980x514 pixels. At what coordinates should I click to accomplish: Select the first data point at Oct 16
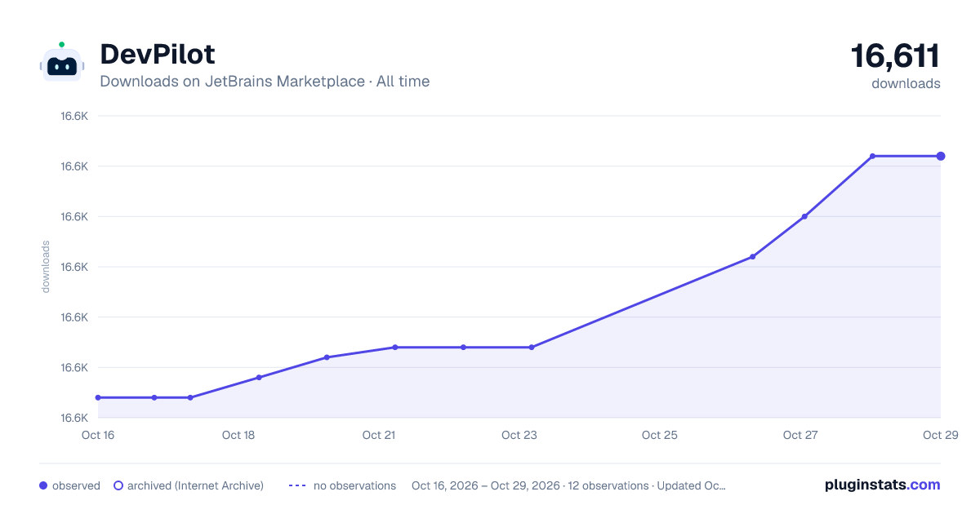[98, 397]
